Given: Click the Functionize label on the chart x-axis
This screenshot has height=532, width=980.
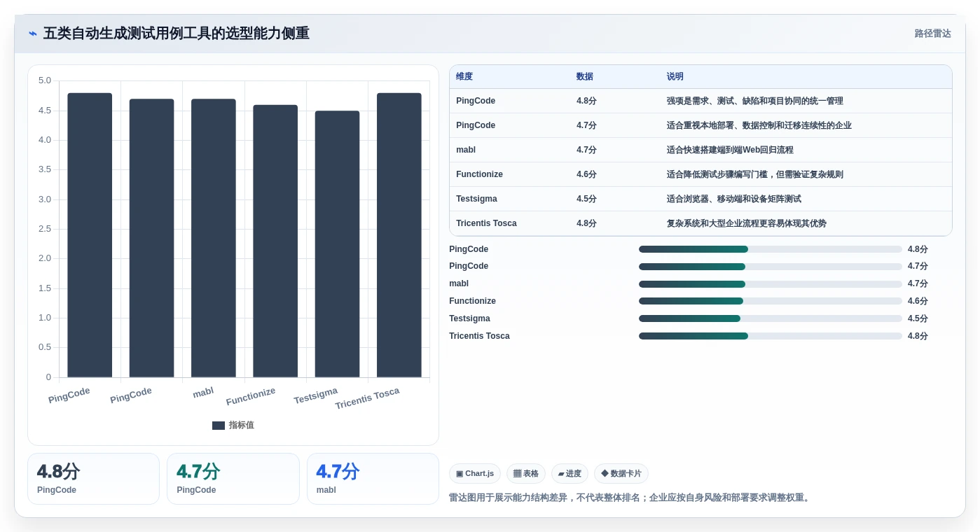Looking at the screenshot, I should click(x=251, y=397).
